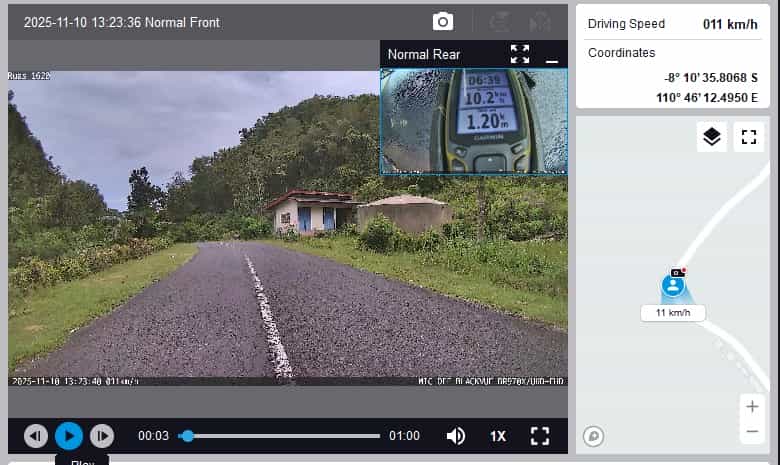Click the vehicle location marker on map
This screenshot has height=465, width=780.
(x=674, y=286)
